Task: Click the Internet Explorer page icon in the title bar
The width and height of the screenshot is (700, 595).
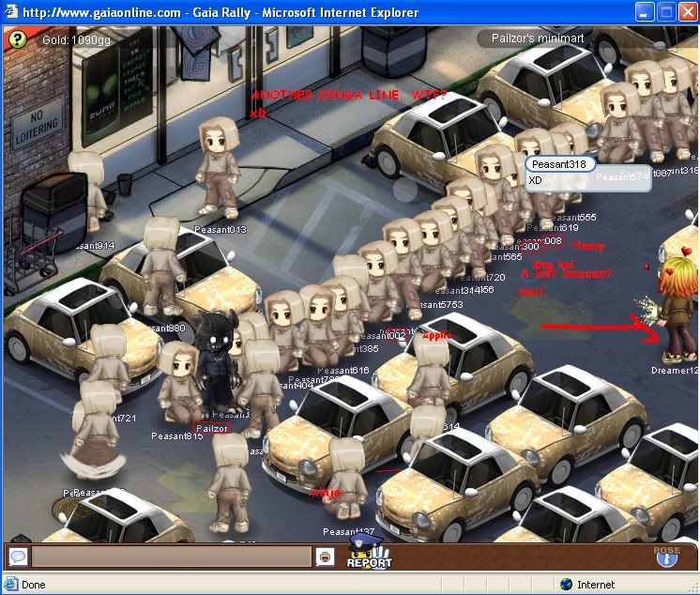Action: point(10,11)
